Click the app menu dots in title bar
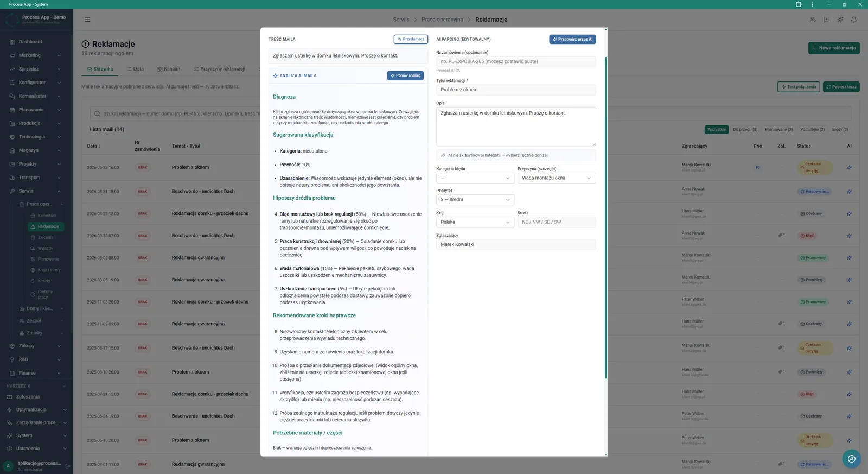Screen dimensions: 868x474 pyautogui.click(x=812, y=4)
